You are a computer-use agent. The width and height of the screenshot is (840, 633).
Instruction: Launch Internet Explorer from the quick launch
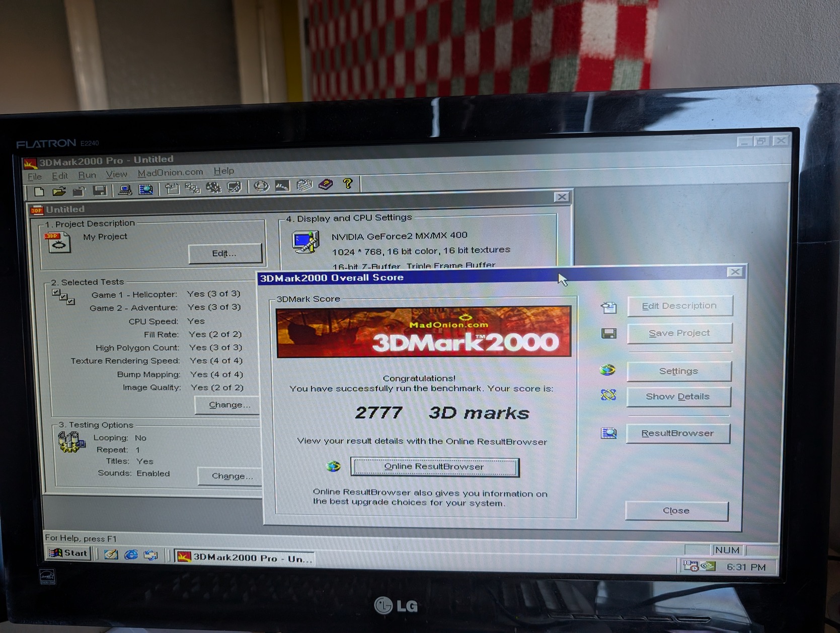pos(131,555)
